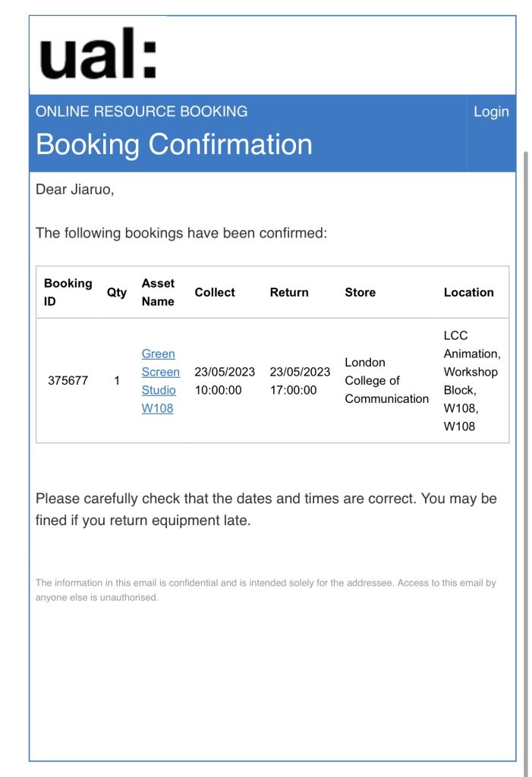
Task: Select the Collect column header
Action: [215, 292]
